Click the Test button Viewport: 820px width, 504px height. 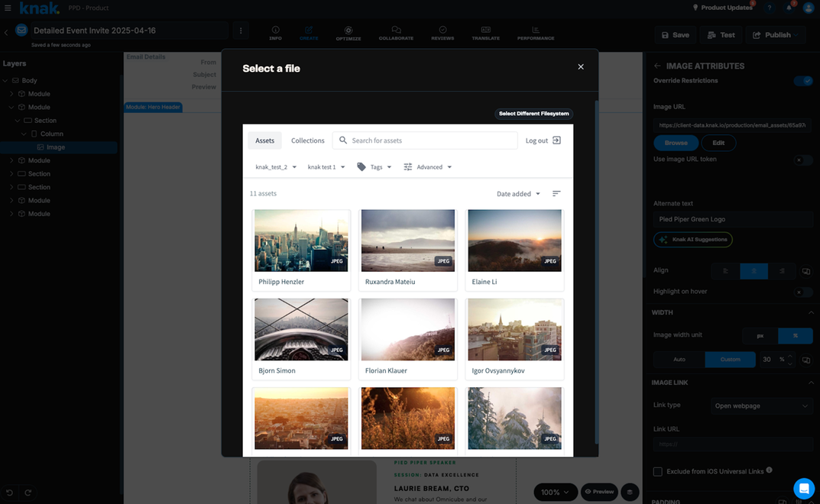721,35
